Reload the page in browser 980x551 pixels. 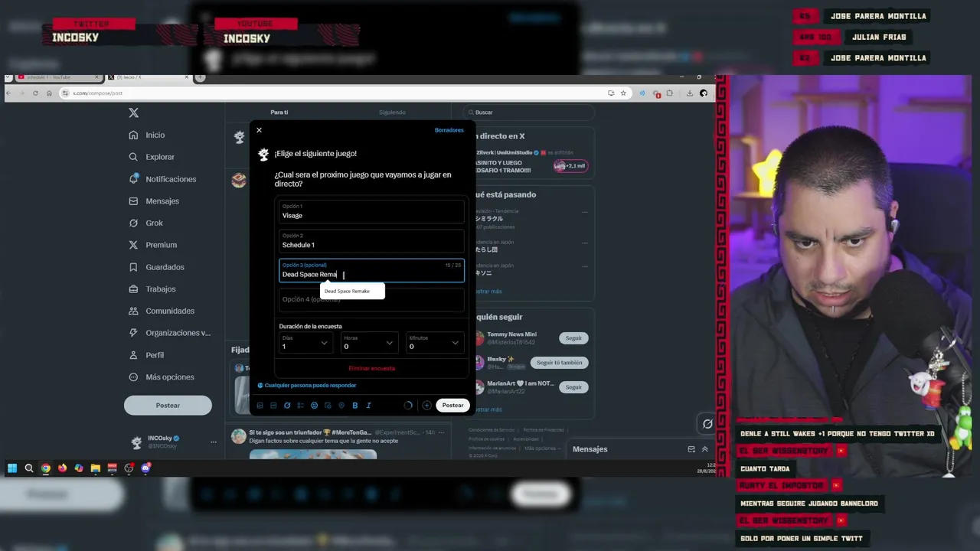click(x=35, y=93)
